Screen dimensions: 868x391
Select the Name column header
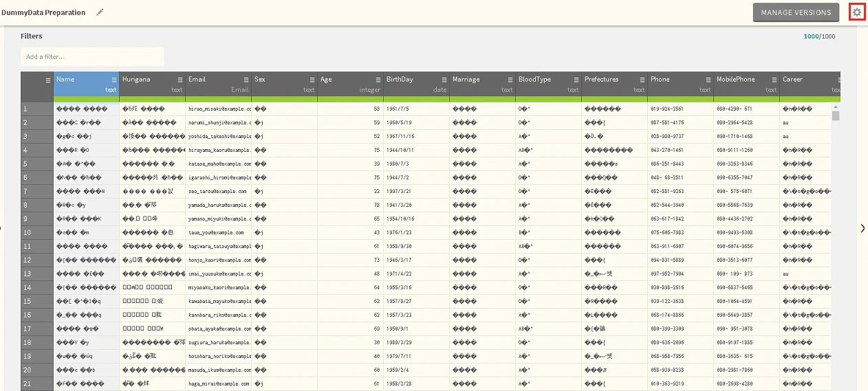point(87,84)
